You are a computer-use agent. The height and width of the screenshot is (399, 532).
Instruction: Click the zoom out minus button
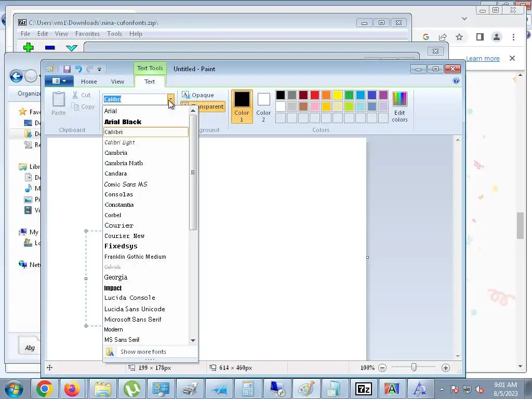pos(382,368)
